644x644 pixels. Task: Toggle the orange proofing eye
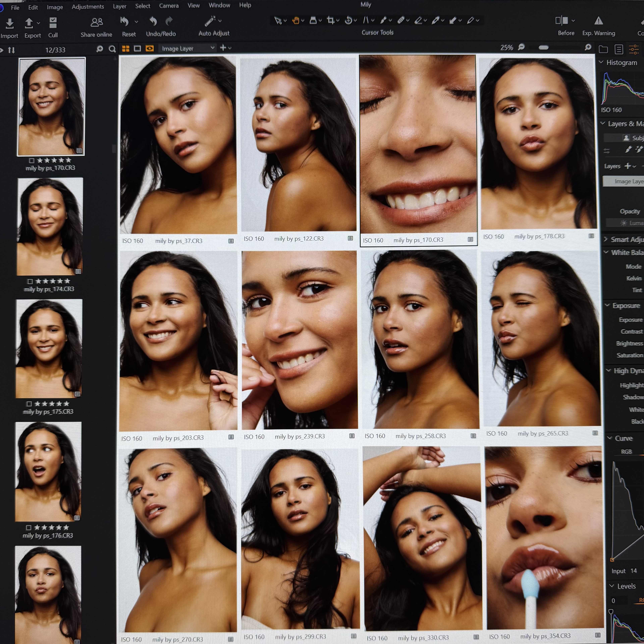pyautogui.click(x=150, y=49)
